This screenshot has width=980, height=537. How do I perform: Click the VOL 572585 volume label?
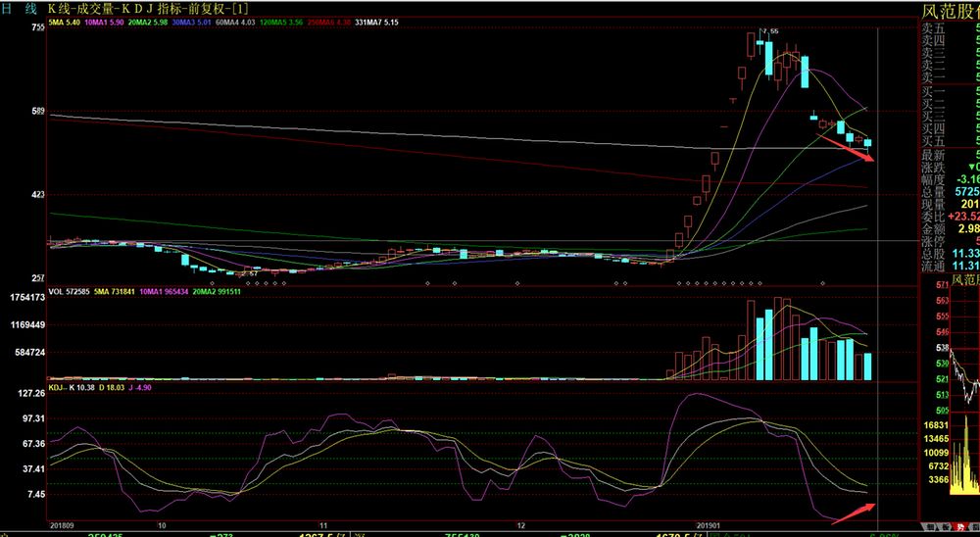pos(70,291)
